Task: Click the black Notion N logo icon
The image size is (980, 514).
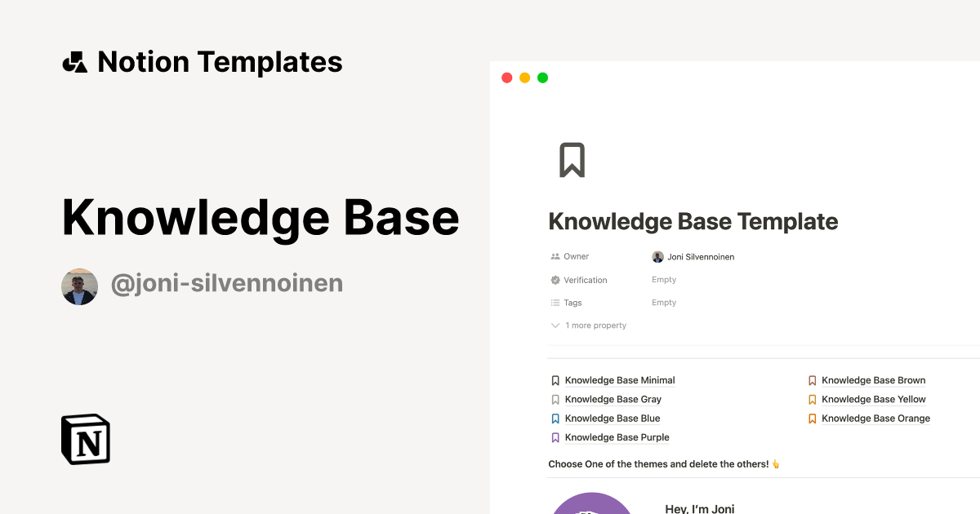Action: click(x=85, y=439)
